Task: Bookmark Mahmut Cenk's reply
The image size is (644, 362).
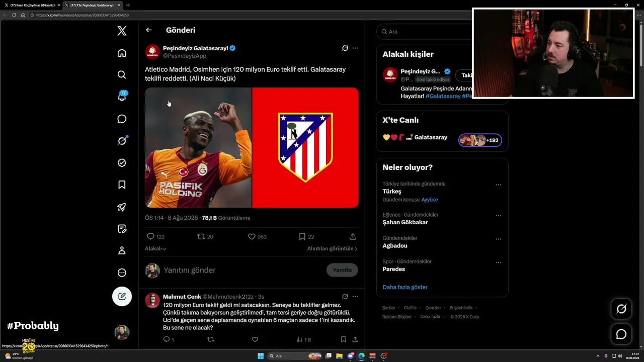Action: click(x=343, y=339)
